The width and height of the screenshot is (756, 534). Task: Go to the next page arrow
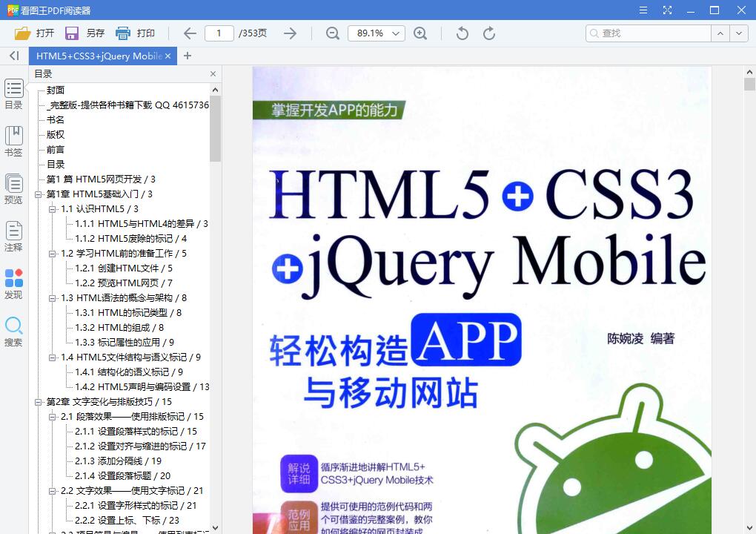click(x=291, y=33)
